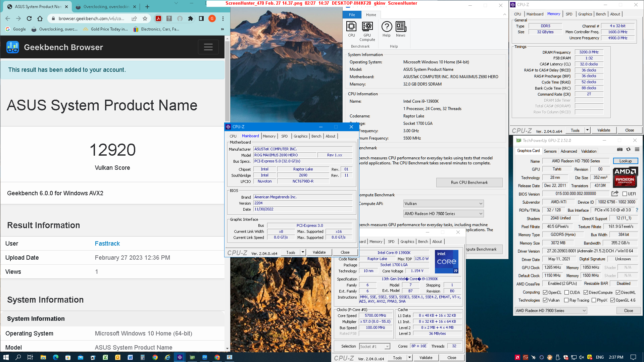Go to Chrome home page icon
Image resolution: width=644 pixels, height=362 pixels.
40,18
